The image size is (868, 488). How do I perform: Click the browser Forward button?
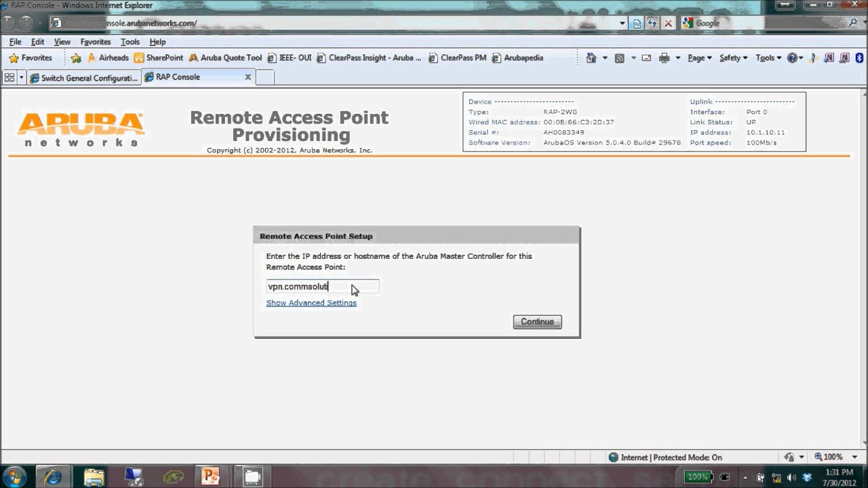click(x=27, y=22)
